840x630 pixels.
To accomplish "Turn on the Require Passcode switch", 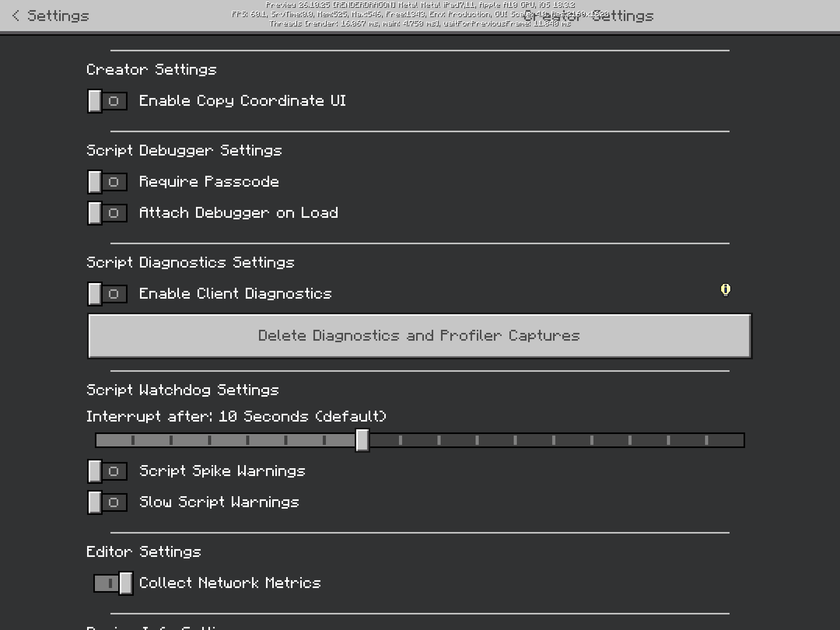I will point(107,182).
